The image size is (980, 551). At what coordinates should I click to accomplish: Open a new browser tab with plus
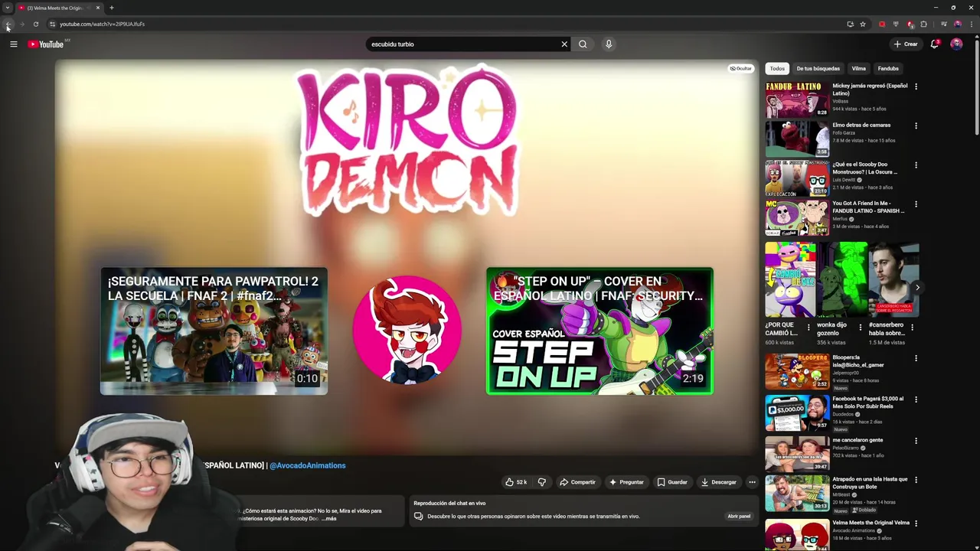pyautogui.click(x=112, y=8)
